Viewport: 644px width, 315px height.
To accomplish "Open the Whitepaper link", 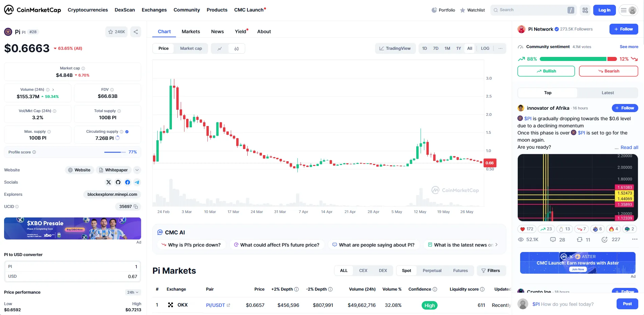I will 113,170.
